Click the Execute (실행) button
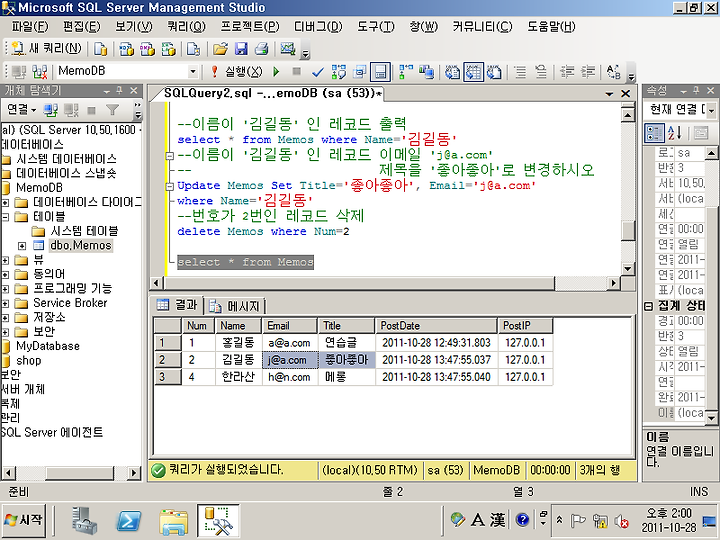Screen dimensions: 720x540 [x=236, y=72]
